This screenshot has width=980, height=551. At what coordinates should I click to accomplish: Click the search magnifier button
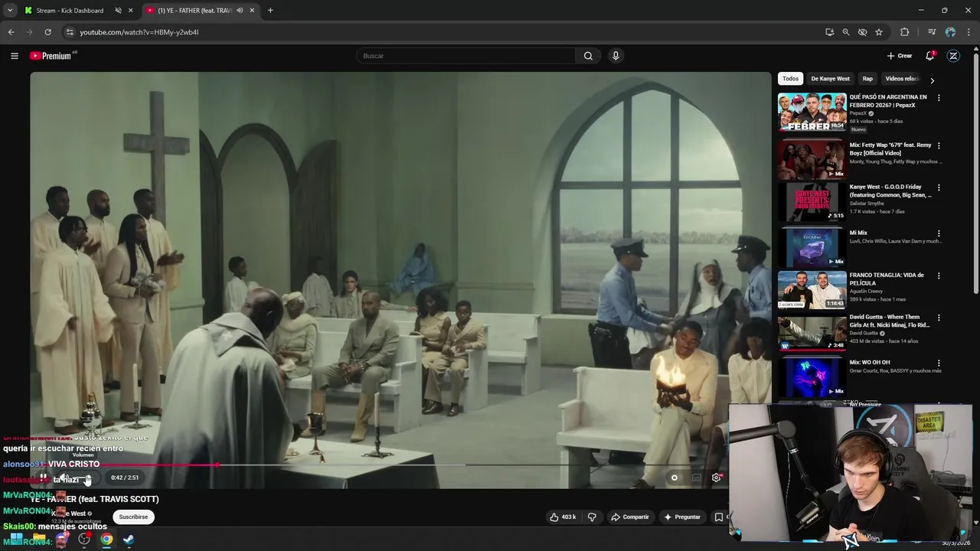[x=588, y=56]
